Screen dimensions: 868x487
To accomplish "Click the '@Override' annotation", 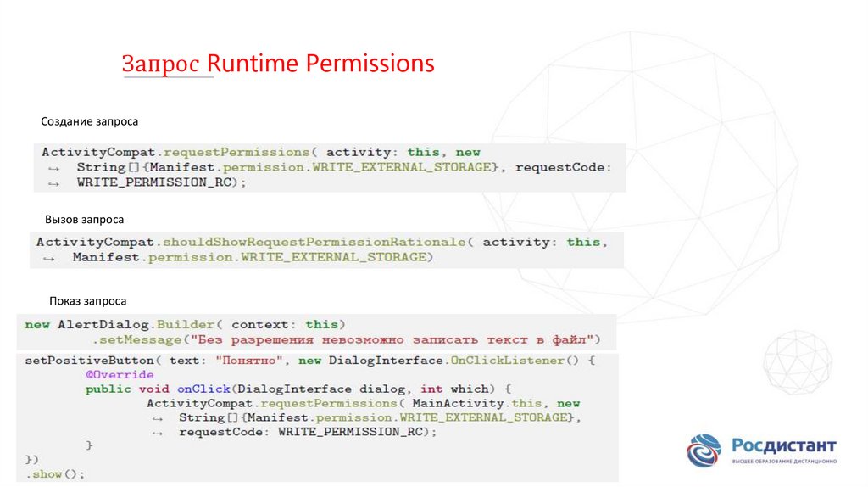I will pos(120,374).
